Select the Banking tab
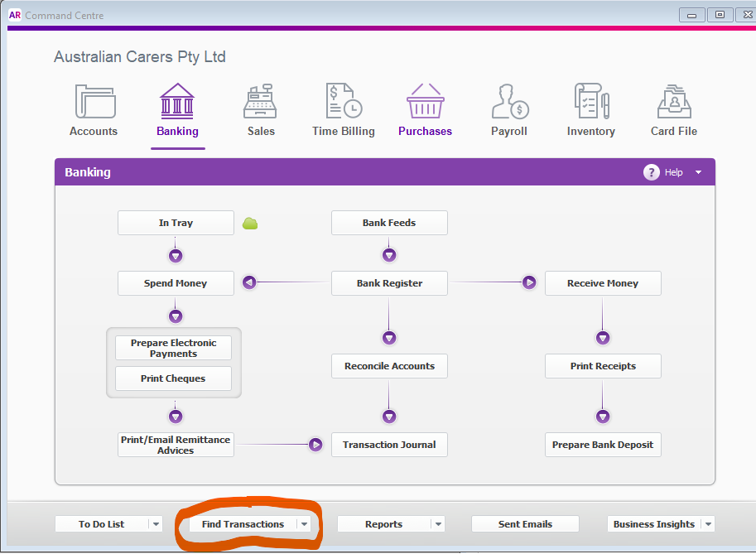The height and width of the screenshot is (554, 756). pyautogui.click(x=177, y=108)
